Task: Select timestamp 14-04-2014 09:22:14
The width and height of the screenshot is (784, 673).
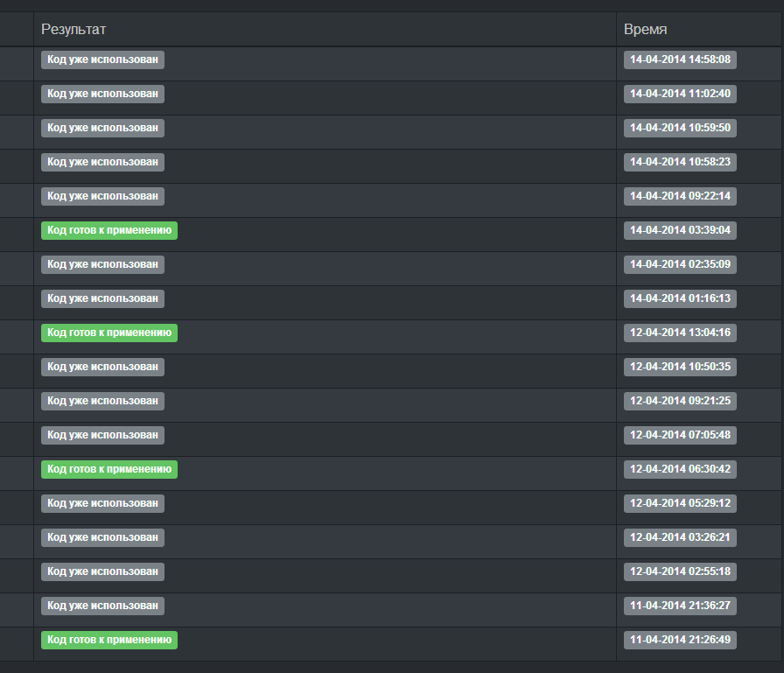Action: coord(680,197)
